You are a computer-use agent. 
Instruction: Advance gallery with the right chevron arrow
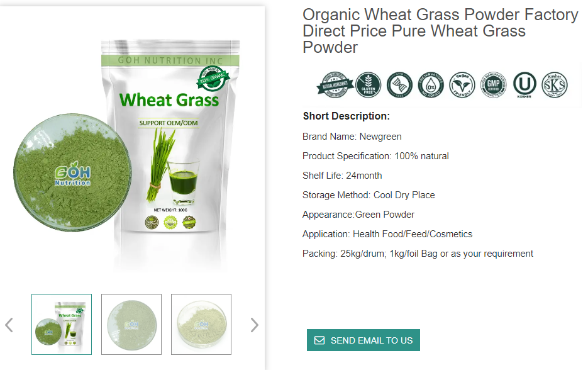click(x=255, y=325)
